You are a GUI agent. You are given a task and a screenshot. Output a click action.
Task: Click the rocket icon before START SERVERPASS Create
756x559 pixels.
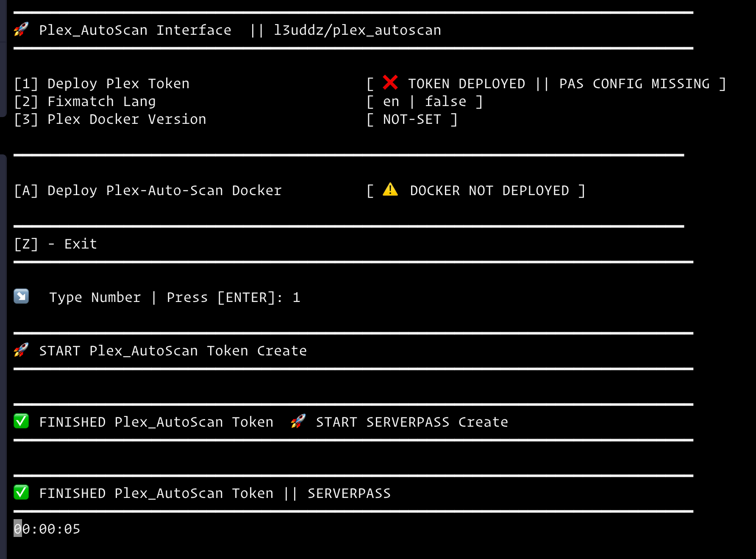[x=298, y=421]
